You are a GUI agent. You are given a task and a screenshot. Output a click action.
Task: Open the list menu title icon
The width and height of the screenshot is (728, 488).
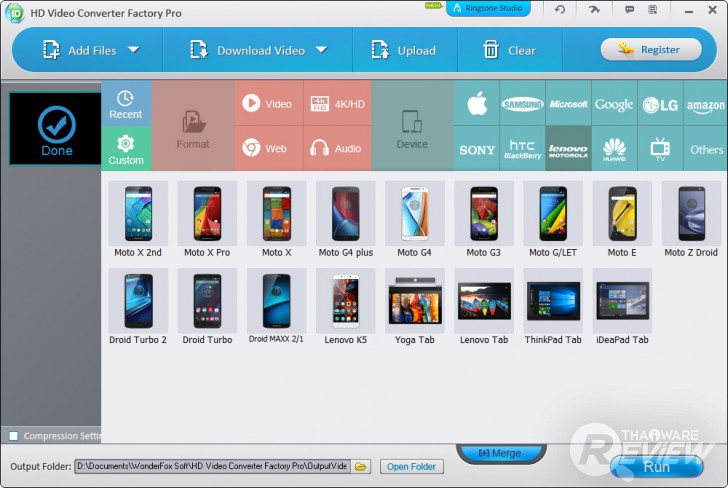click(653, 9)
